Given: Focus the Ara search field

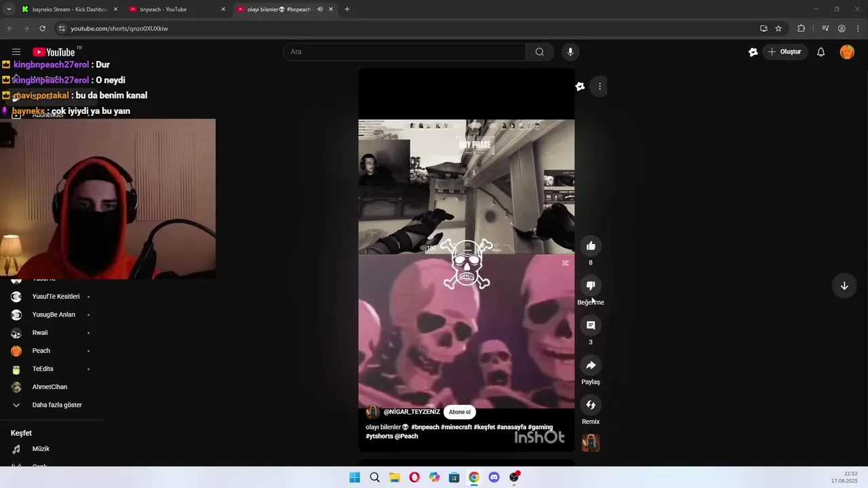Looking at the screenshot, I should pos(405,52).
